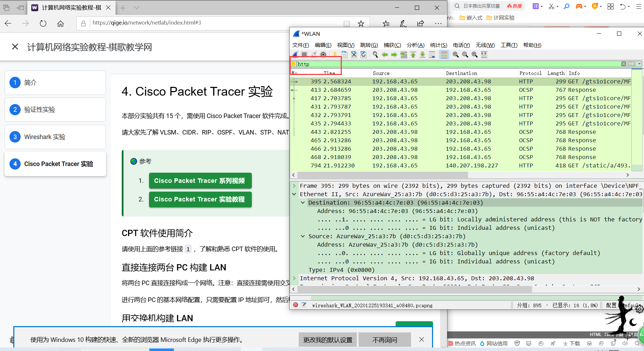Toggle packet list colorization
644x351 pixels.
click(444, 55)
